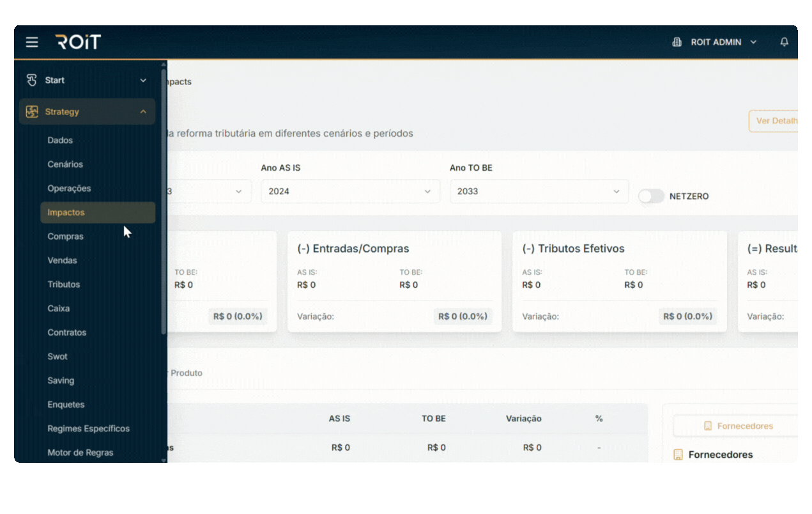Click the hamburger menu icon

point(32,42)
